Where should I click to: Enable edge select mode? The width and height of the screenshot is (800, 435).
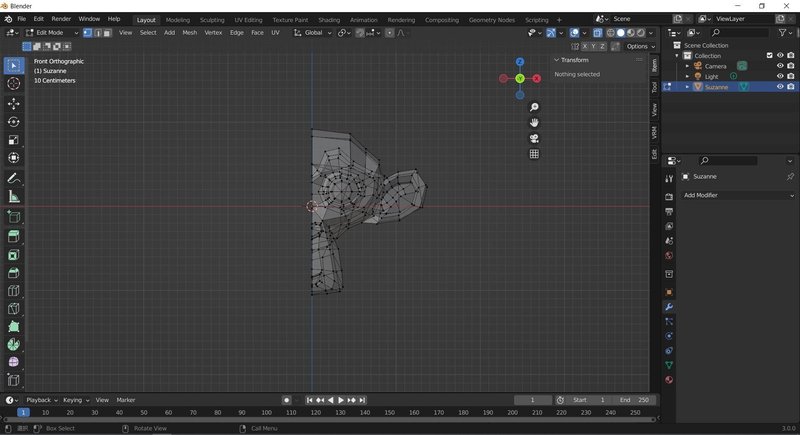click(x=97, y=33)
